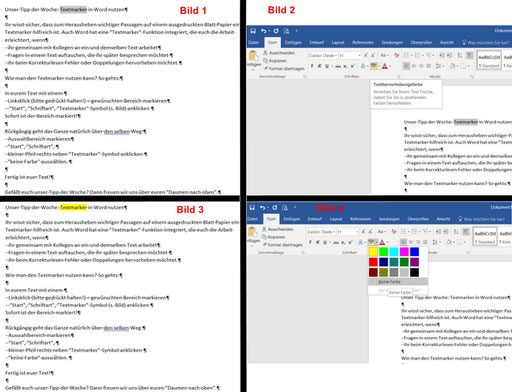Image resolution: width=512 pixels, height=392 pixels.
Task: Click the Redo icon in Bild 2 Word window
Action: [276, 31]
